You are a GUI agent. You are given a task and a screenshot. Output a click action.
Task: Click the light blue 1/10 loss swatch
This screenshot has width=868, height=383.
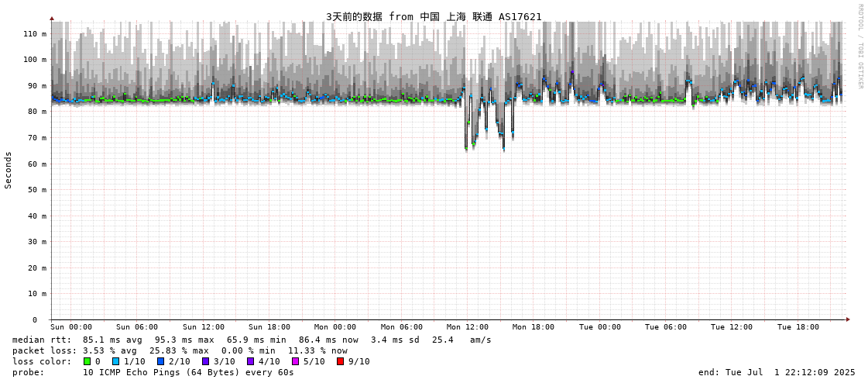(x=115, y=361)
